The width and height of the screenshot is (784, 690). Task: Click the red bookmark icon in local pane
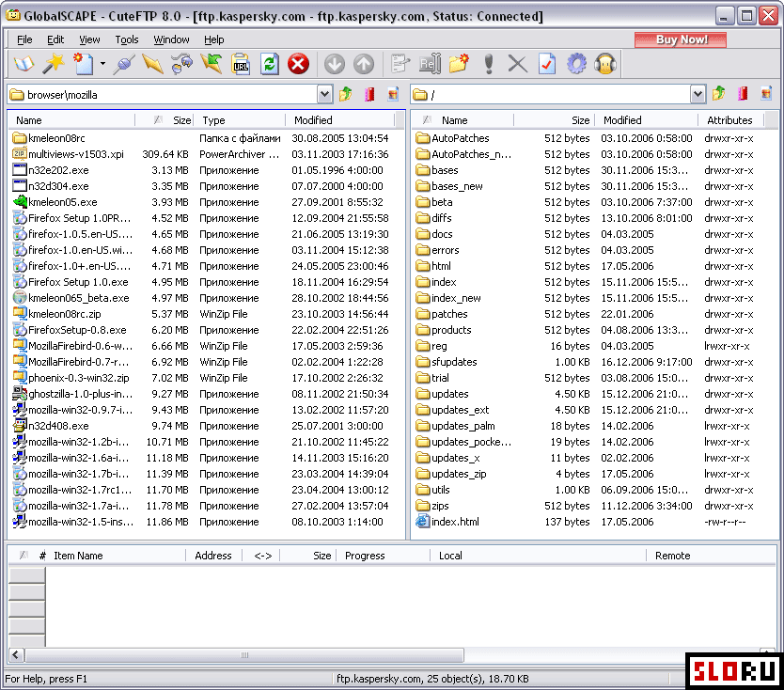click(x=369, y=94)
